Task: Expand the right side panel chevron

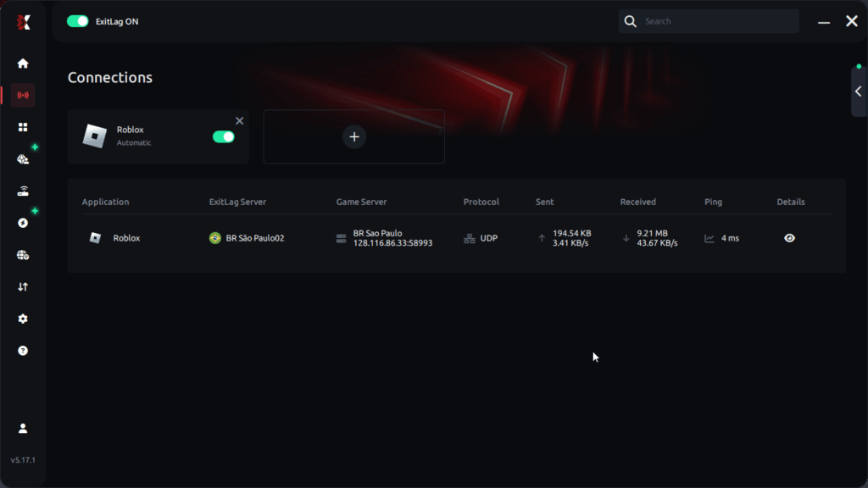Action: tap(858, 91)
